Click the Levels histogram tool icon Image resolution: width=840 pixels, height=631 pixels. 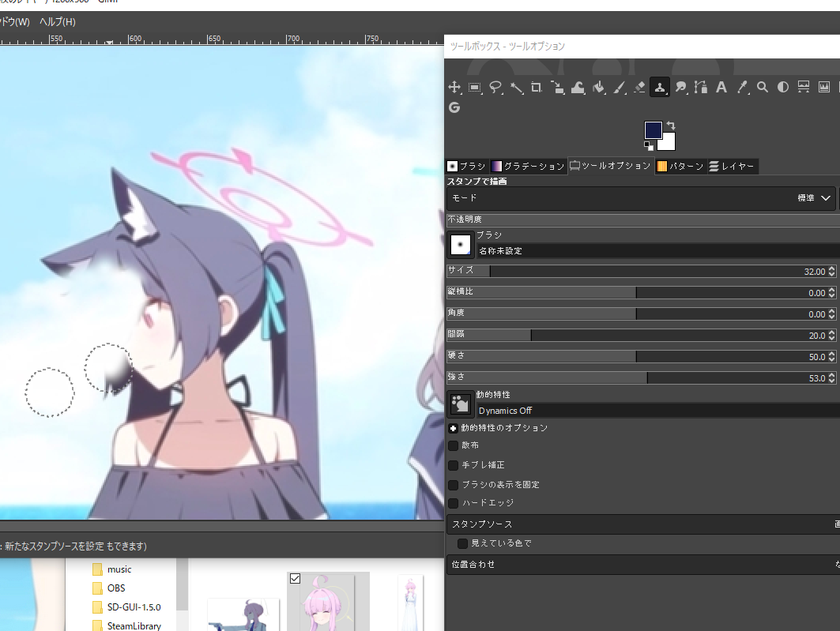[804, 87]
